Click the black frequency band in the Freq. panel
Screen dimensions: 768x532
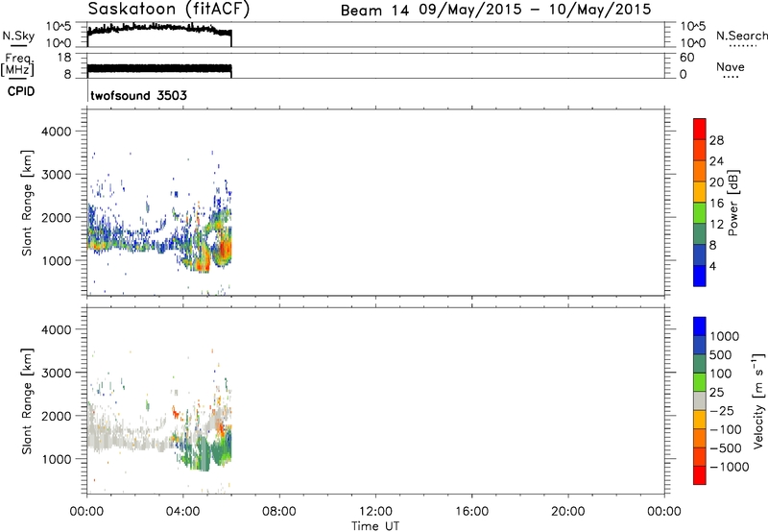[x=159, y=68]
